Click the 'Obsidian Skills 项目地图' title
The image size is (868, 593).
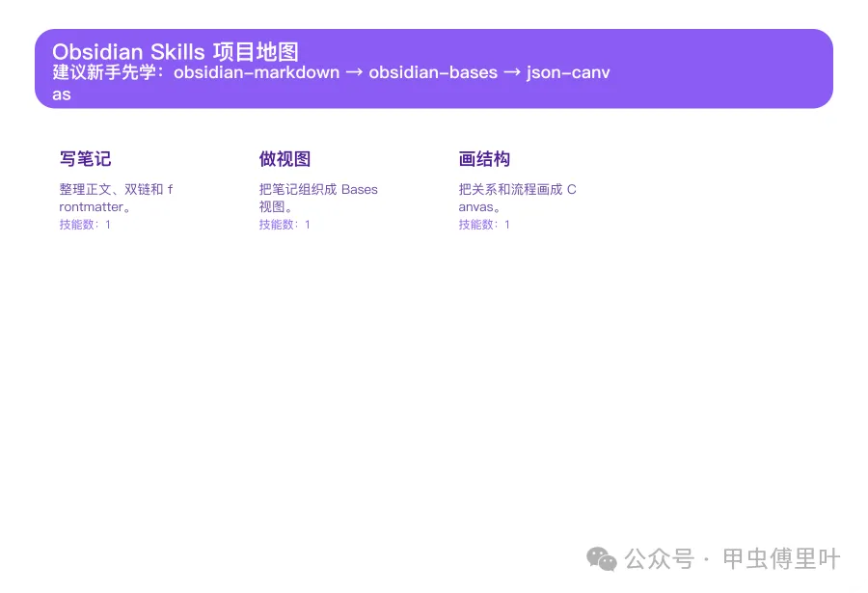coord(176,52)
